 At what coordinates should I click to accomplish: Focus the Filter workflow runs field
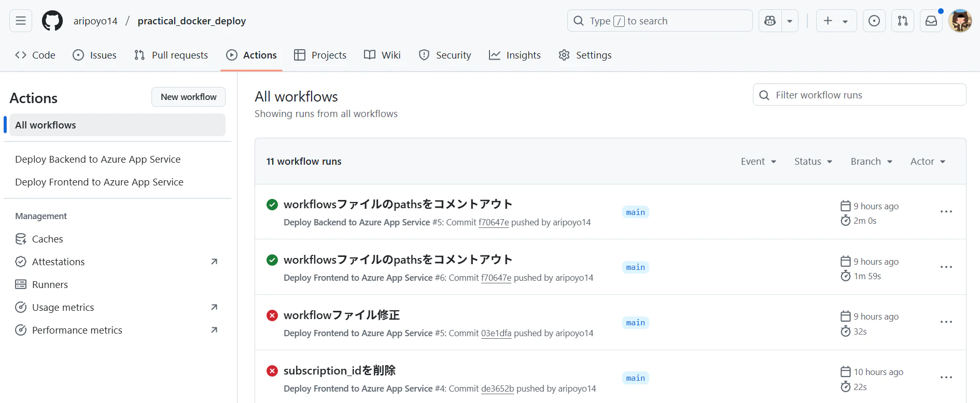[x=859, y=95]
